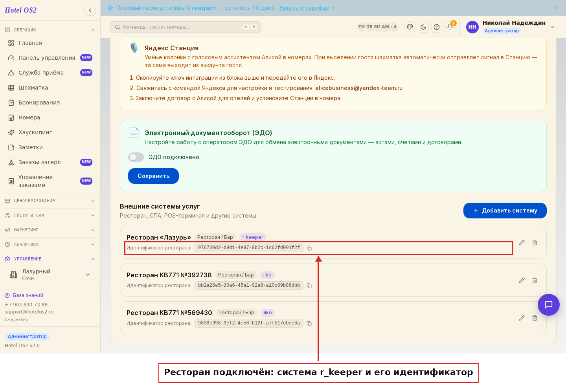Image resolution: width=566 pixels, height=392 pixels.
Task: Copy identifier of Ресторан «Лазурь»
Action: point(309,248)
